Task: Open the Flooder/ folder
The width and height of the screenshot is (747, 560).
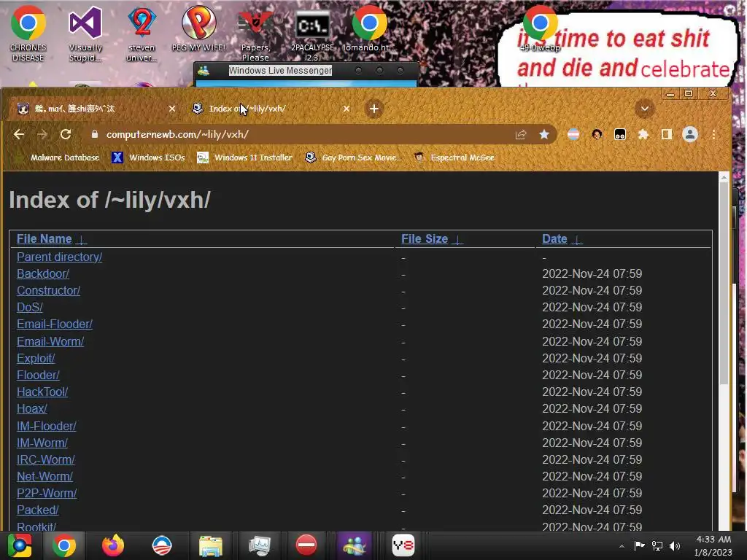Action: [x=38, y=376]
